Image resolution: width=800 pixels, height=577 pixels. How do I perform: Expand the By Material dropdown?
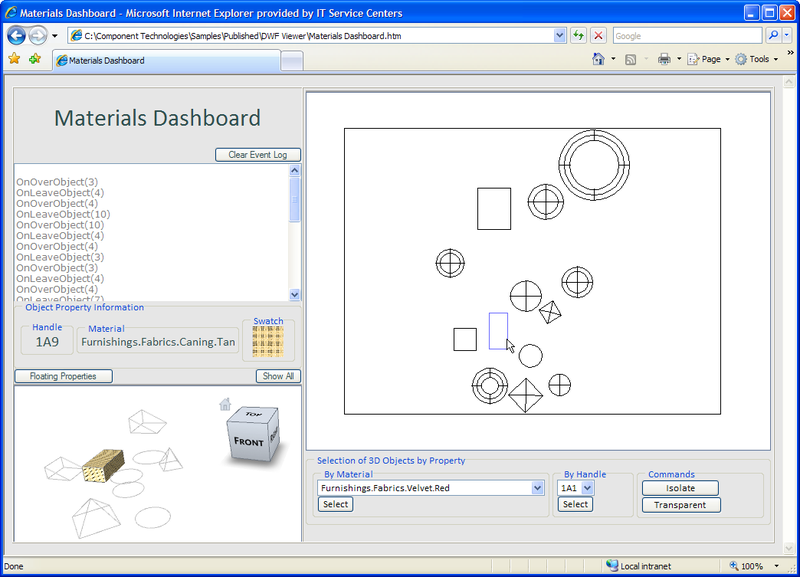(538, 488)
